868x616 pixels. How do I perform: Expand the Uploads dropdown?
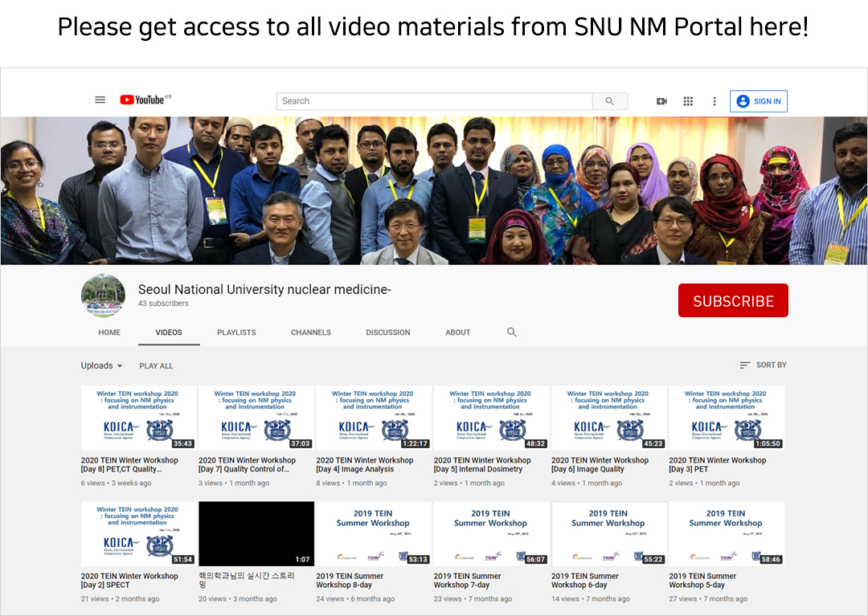point(101,365)
